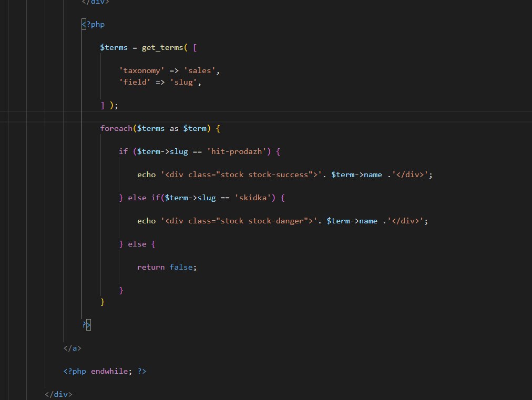Click the 'hit-prodazh' string
The image size is (532, 400).
point(237,151)
